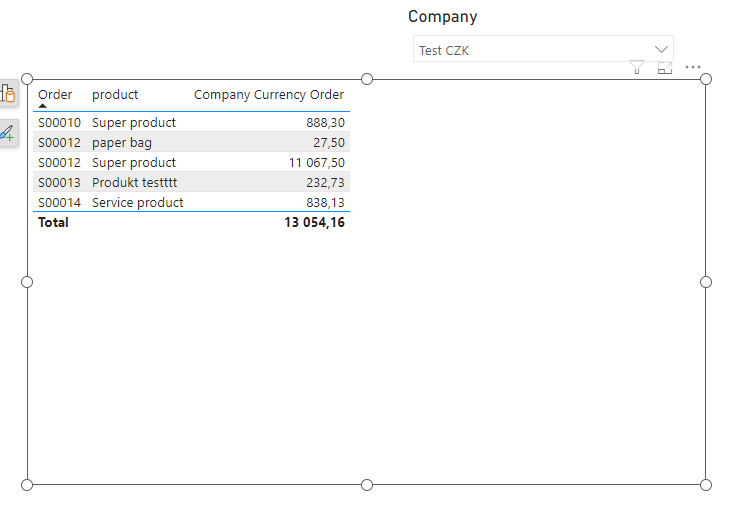Select the value 888,30

pos(325,123)
